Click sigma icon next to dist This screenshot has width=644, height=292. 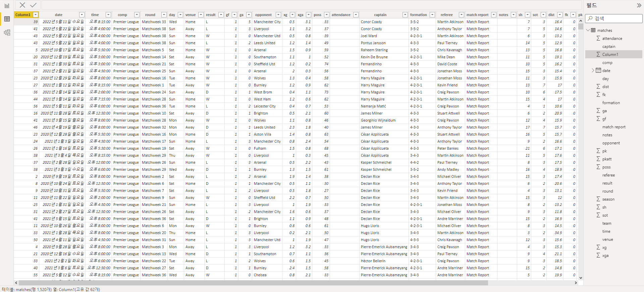[x=598, y=87]
